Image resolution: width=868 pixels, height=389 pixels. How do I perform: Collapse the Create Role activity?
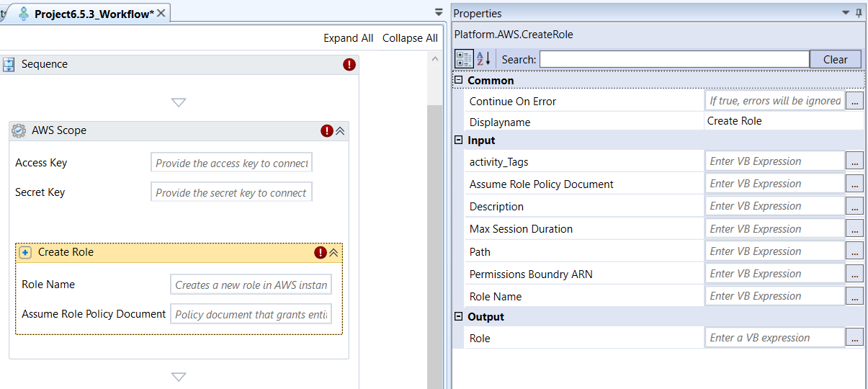tap(334, 253)
